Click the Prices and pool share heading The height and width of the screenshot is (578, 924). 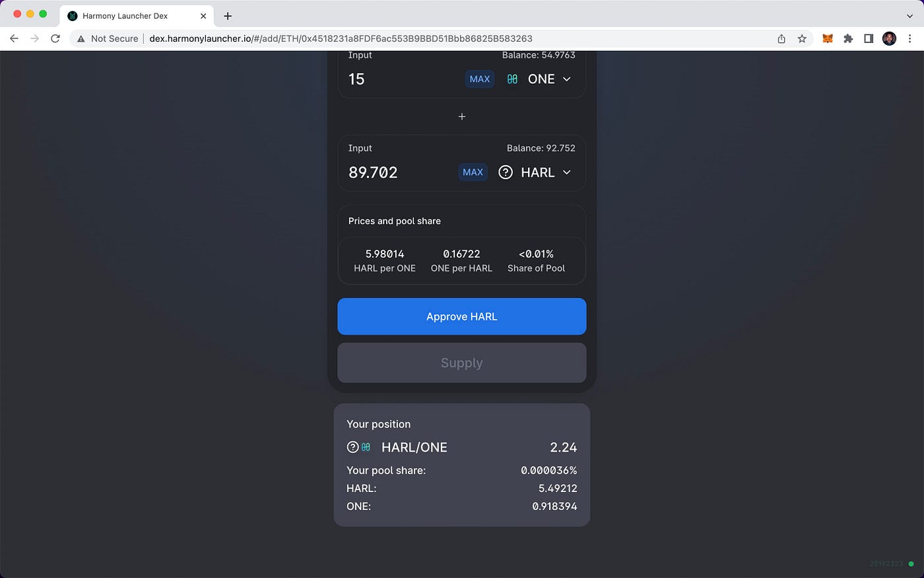tap(395, 221)
